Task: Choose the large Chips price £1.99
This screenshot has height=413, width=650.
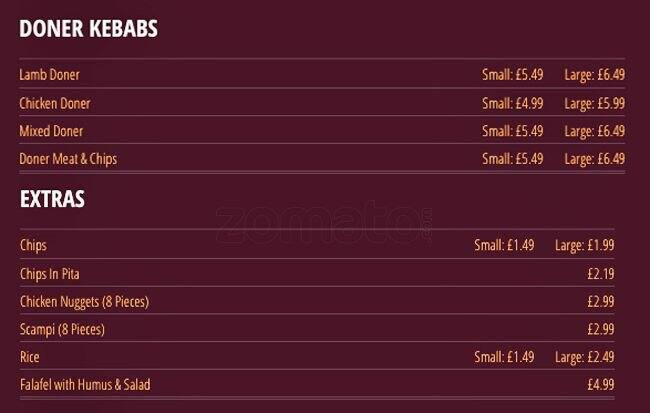Action: point(584,245)
